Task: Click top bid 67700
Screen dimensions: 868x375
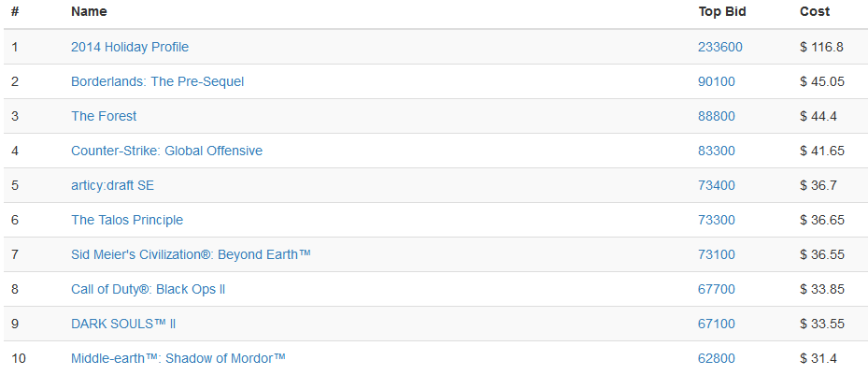Action: 717,289
